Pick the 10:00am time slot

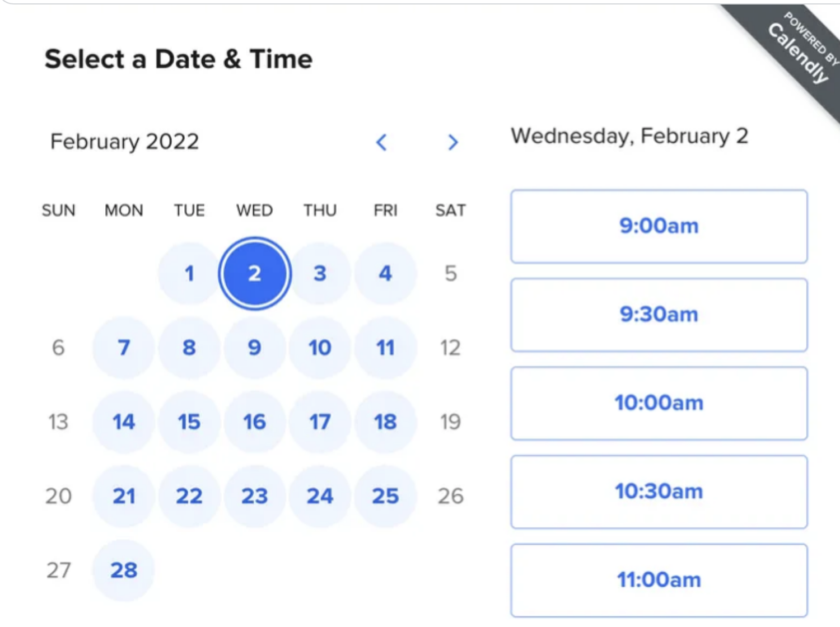pos(659,403)
